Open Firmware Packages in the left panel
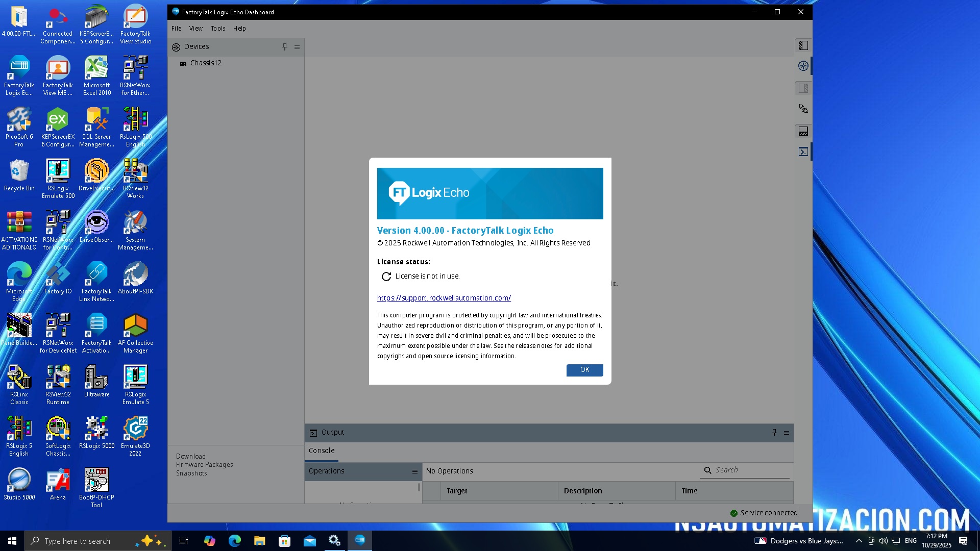 (x=204, y=465)
